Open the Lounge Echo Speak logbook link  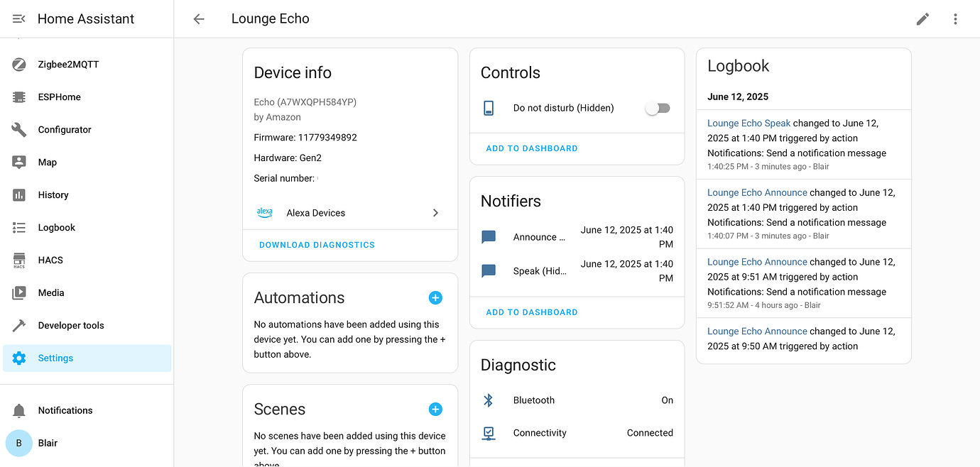tap(748, 123)
